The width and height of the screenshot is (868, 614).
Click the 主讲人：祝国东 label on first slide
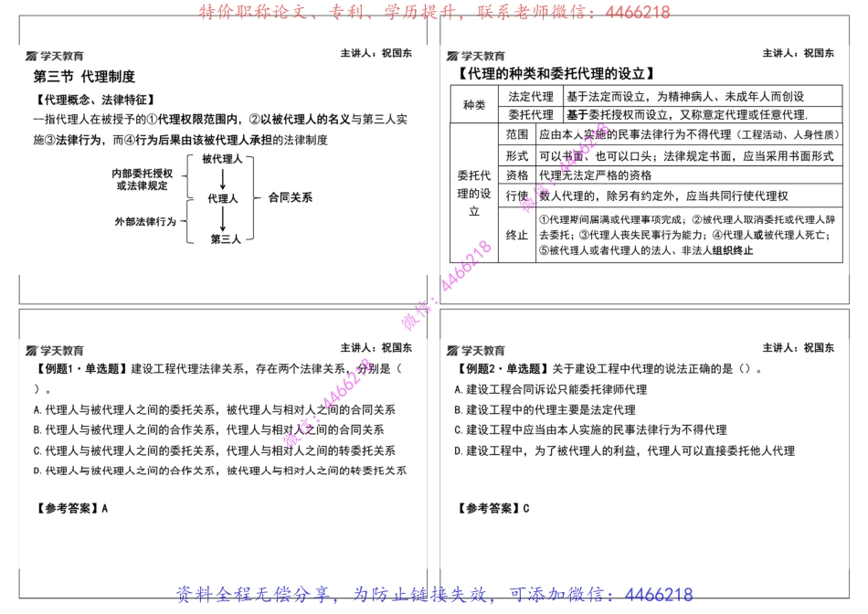coord(377,54)
